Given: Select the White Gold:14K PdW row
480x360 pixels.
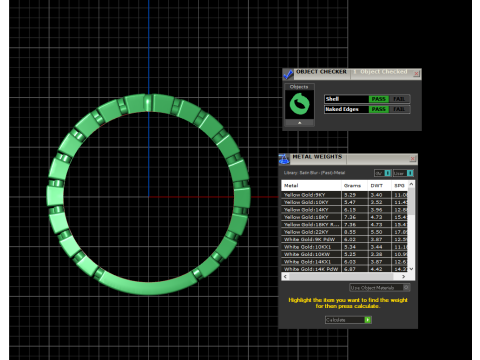Looking at the screenshot, I should (344, 269).
